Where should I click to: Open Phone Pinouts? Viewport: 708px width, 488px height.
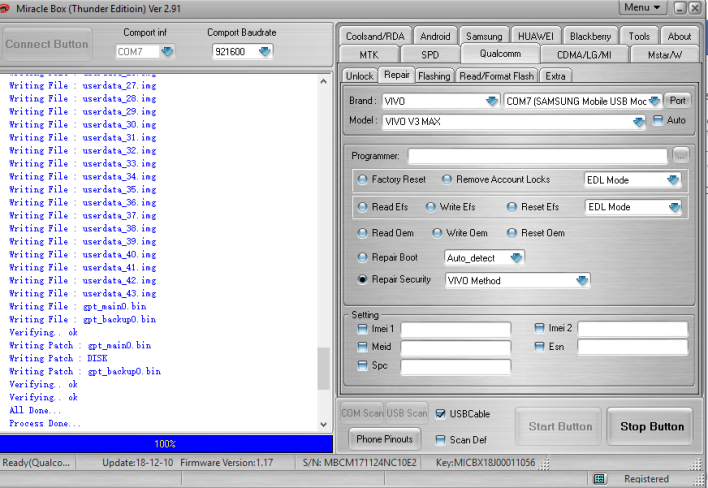pyautogui.click(x=384, y=439)
